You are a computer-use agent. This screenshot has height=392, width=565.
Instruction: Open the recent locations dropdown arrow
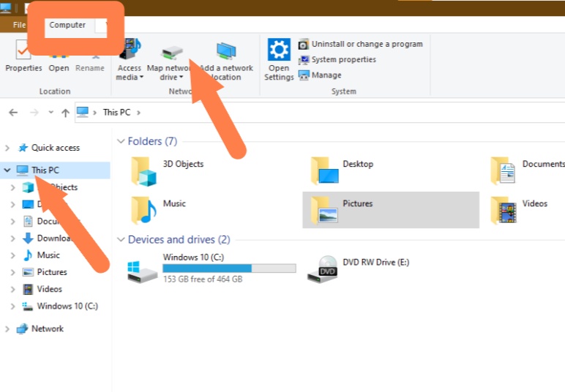click(x=50, y=113)
